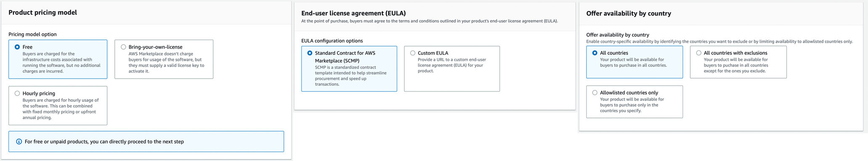Click the info icon in the blue notice
Screen dimensions: 868x161
click(x=19, y=142)
